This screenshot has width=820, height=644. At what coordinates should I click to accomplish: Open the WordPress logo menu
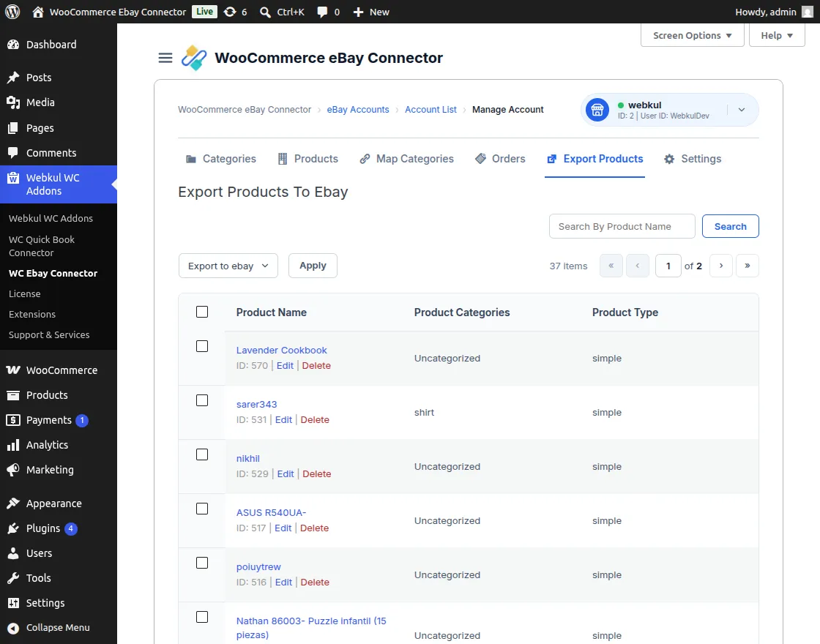12,12
